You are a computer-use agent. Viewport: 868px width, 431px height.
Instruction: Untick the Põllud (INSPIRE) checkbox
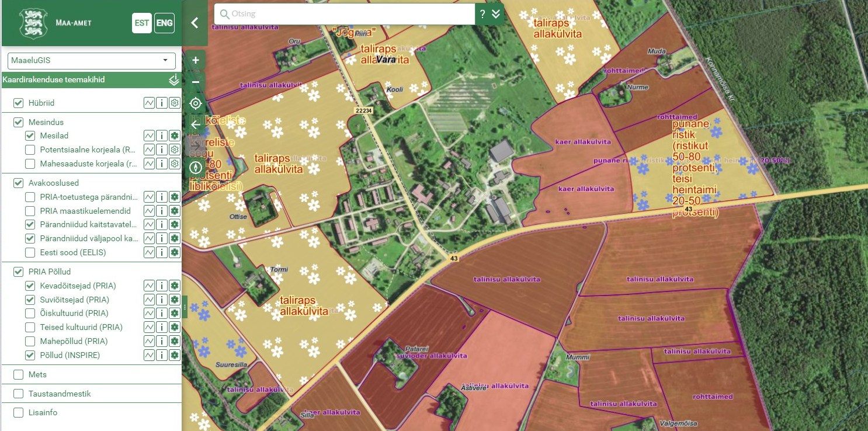pos(30,355)
